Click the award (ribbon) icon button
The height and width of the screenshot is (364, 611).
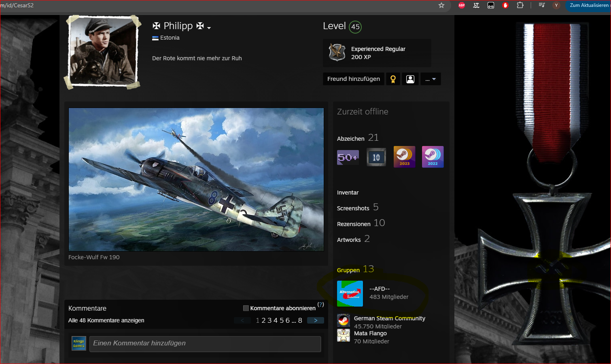(393, 79)
